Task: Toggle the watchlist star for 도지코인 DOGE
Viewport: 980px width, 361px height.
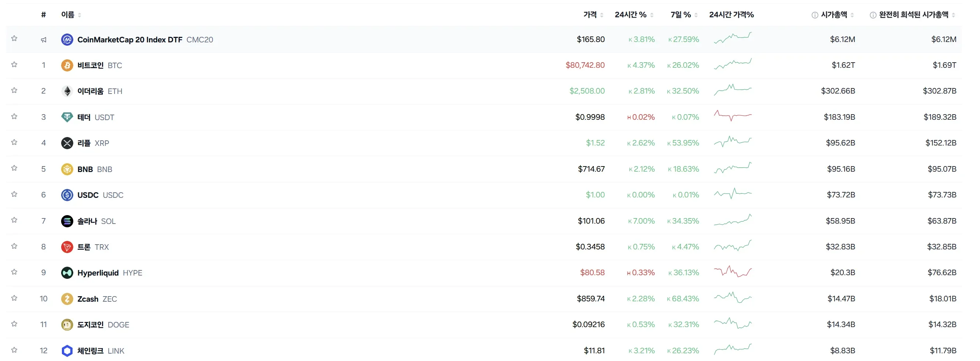Action: pyautogui.click(x=14, y=324)
